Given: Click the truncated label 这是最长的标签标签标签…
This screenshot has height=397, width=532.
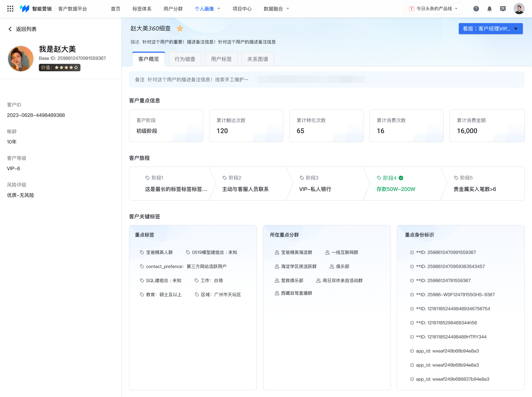Looking at the screenshot, I should (x=176, y=189).
